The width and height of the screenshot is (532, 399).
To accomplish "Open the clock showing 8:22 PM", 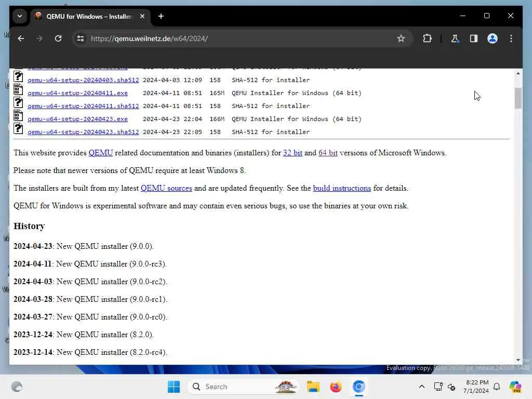I will tap(476, 387).
